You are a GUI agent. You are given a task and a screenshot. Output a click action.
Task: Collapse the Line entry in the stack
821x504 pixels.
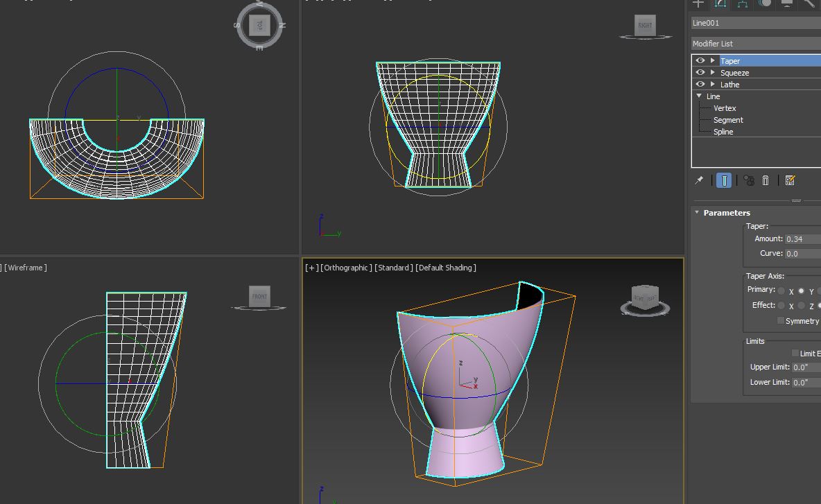point(698,96)
